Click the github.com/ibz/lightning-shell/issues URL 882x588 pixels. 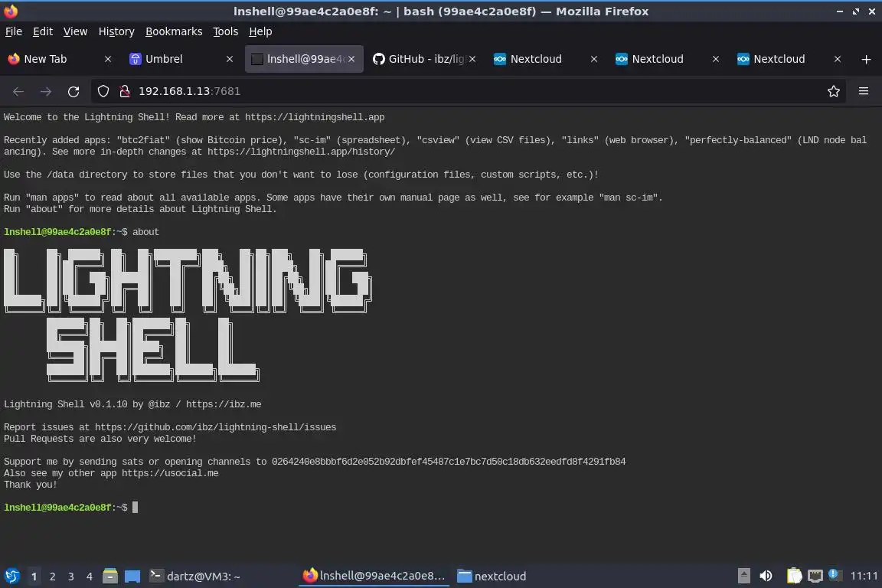215,427
